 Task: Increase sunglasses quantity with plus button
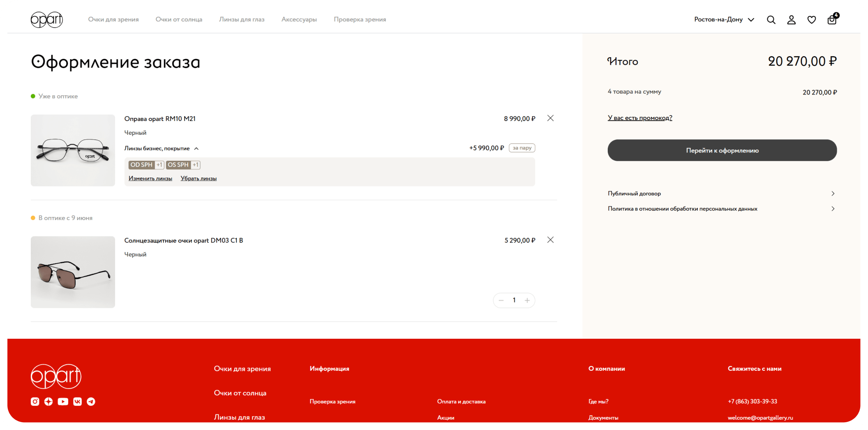point(527,301)
